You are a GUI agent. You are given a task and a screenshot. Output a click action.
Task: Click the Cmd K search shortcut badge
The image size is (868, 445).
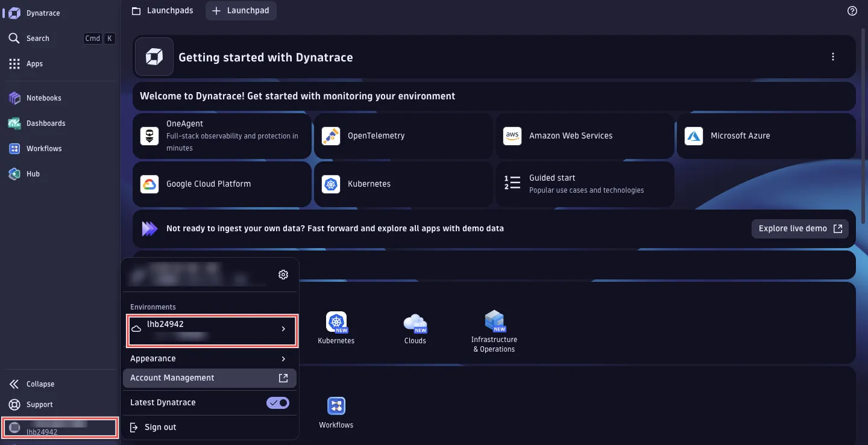pos(99,39)
